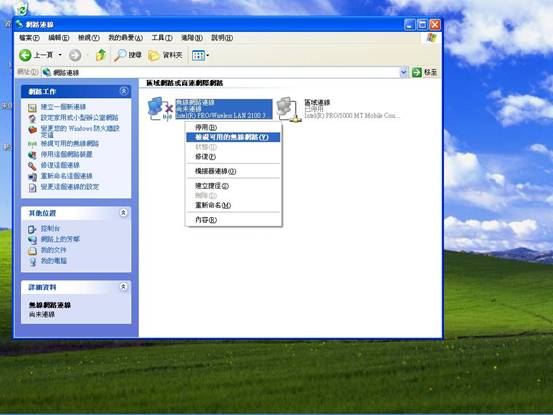Click link 變更這個連線的設定 in Network Tasks
Image resolution: width=553 pixels, height=415 pixels.
pos(70,187)
